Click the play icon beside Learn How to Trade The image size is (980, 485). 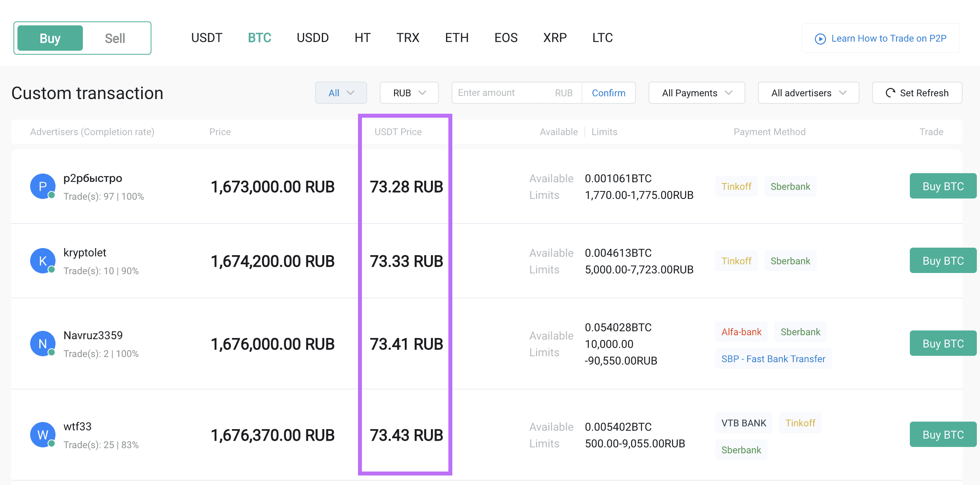click(820, 38)
